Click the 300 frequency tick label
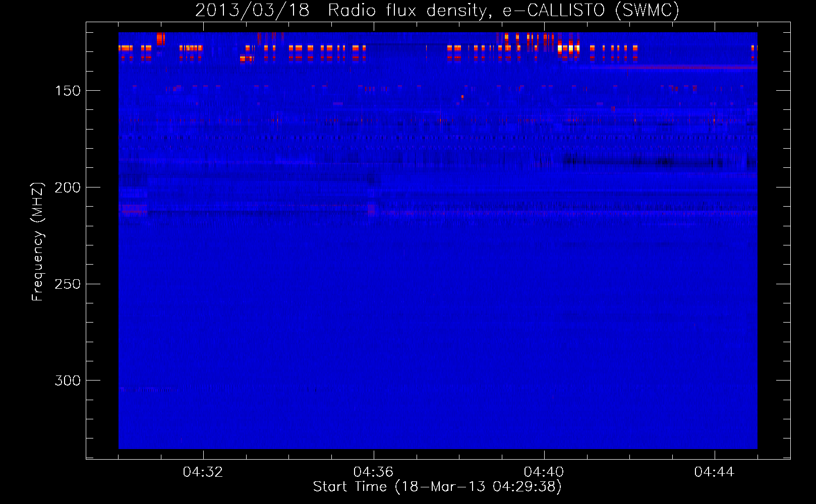The image size is (816, 504). [68, 381]
